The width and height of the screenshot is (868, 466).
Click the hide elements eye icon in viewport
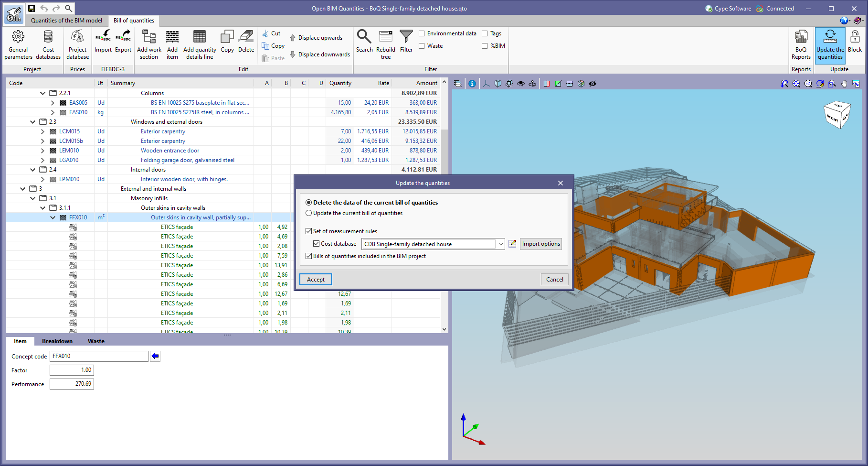tap(593, 84)
